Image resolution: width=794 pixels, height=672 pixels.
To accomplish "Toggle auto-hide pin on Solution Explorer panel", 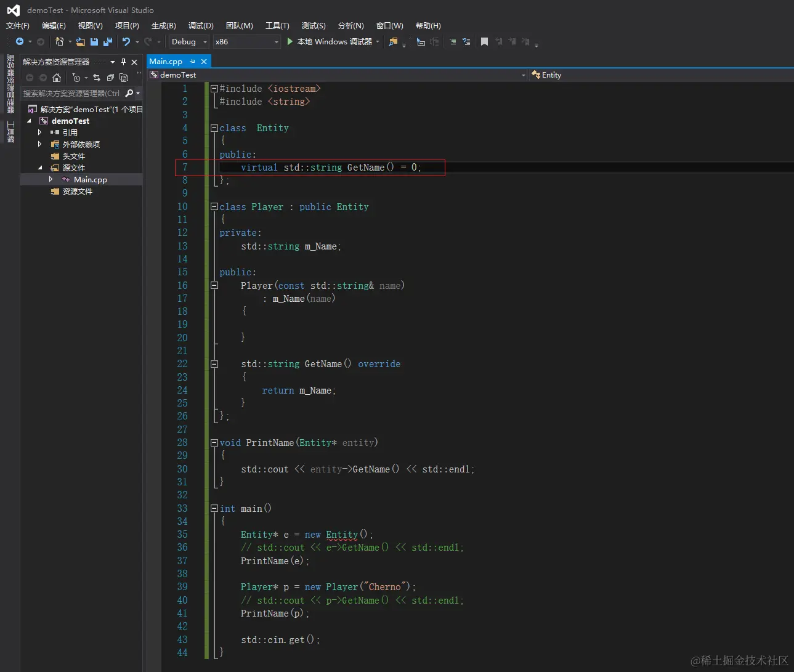I will 123,62.
